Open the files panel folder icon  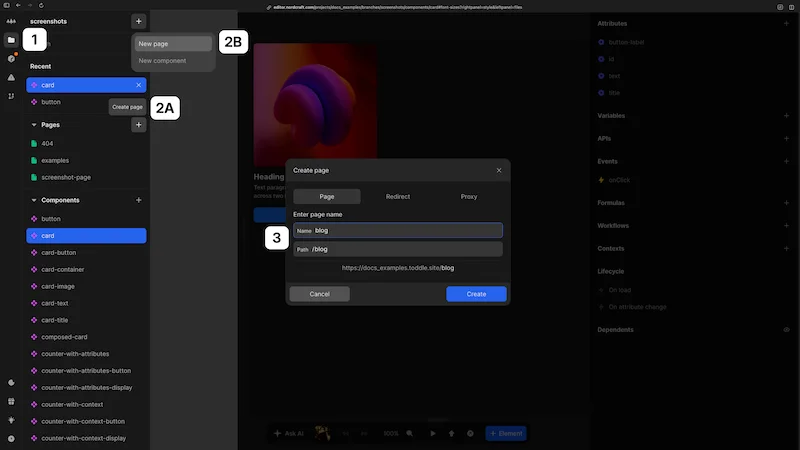(11, 40)
